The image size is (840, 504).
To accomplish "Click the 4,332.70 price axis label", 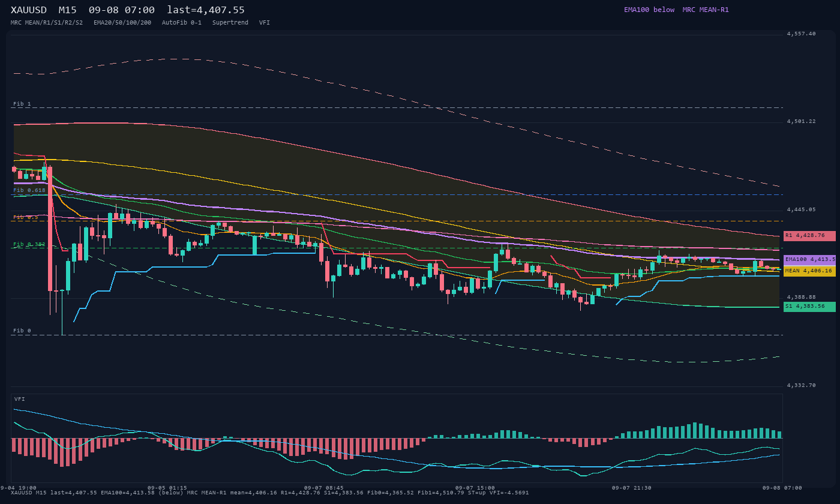I will [801, 385].
